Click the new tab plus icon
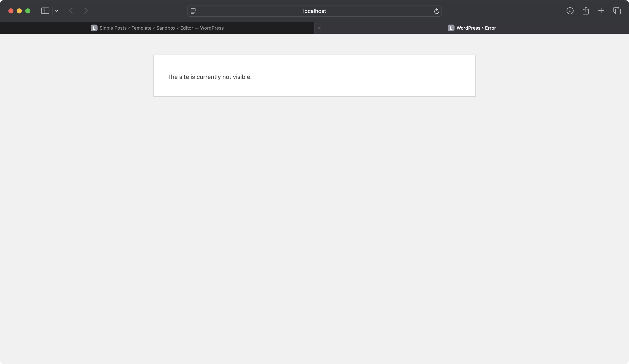Image resolution: width=629 pixels, height=364 pixels. click(x=602, y=11)
